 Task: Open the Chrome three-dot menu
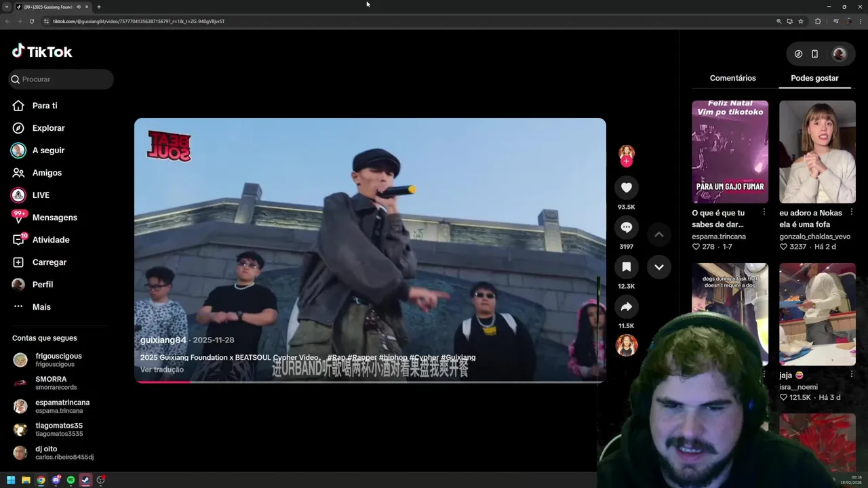pyautogui.click(x=861, y=21)
